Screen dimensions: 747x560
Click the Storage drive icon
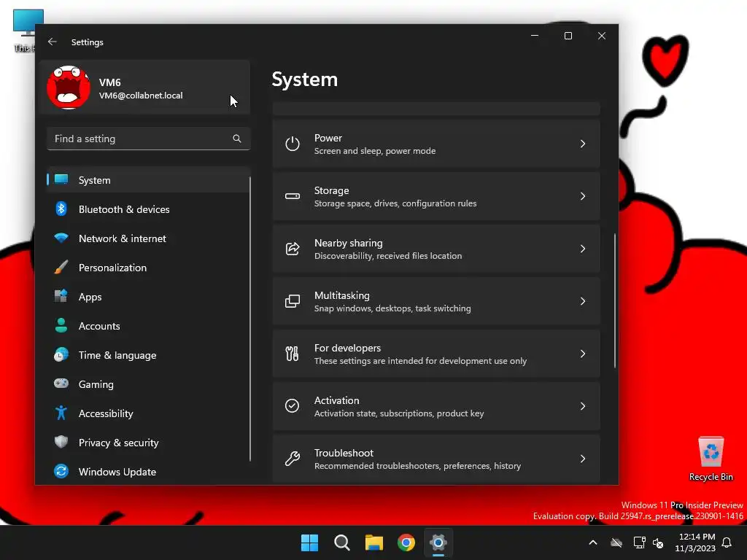tap(292, 196)
